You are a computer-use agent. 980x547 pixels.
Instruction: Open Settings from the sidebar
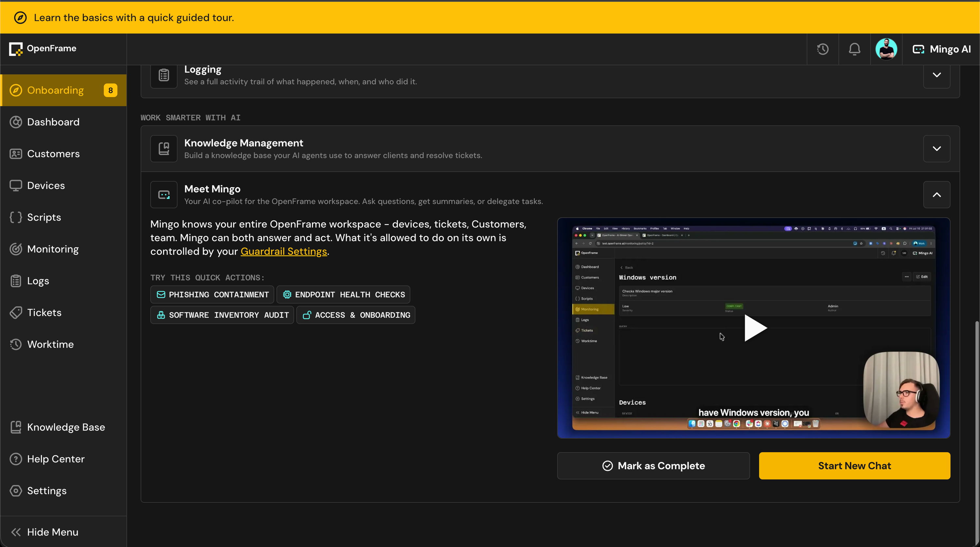(x=63, y=491)
